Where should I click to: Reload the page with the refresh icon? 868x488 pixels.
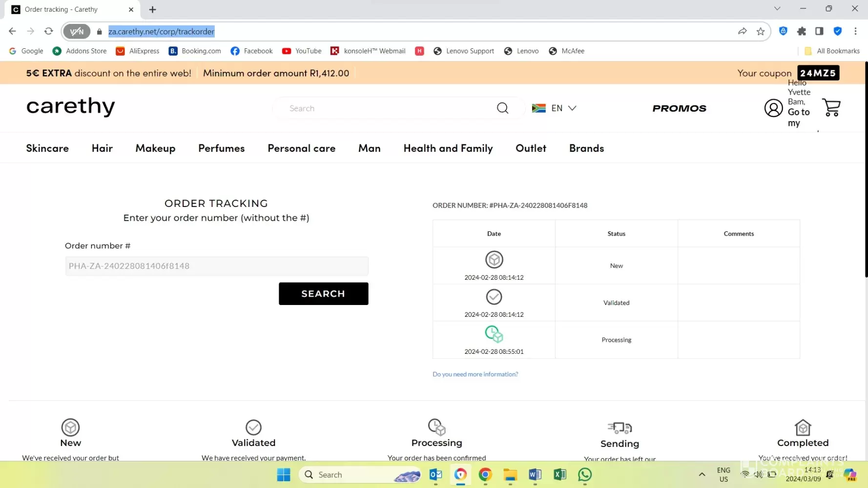[48, 32]
